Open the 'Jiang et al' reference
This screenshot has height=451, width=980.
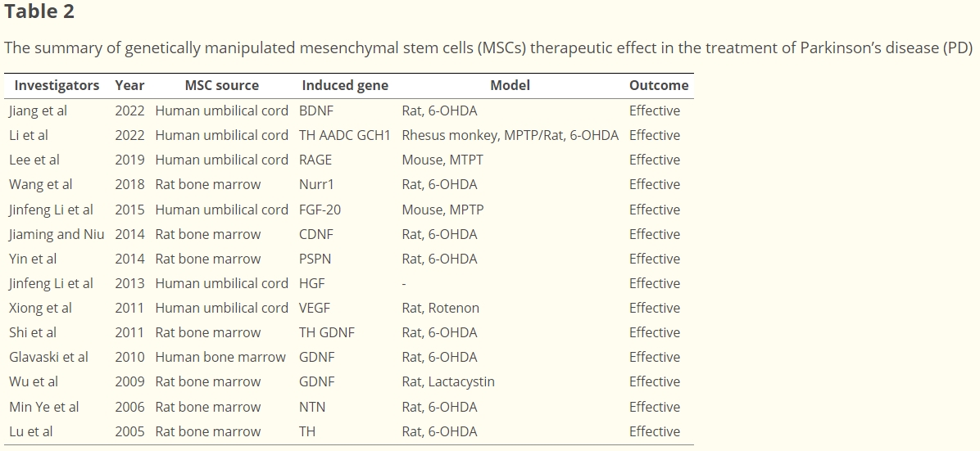pyautogui.click(x=38, y=110)
